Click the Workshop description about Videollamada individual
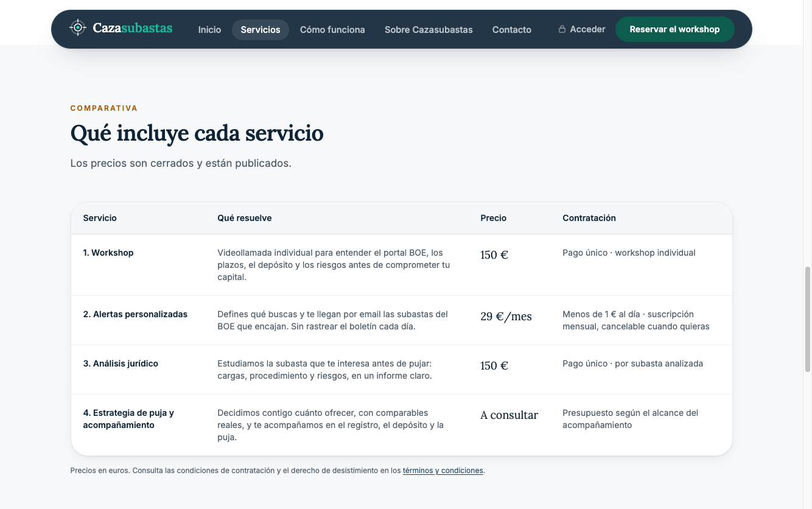Image resolution: width=812 pixels, height=509 pixels. (334, 265)
